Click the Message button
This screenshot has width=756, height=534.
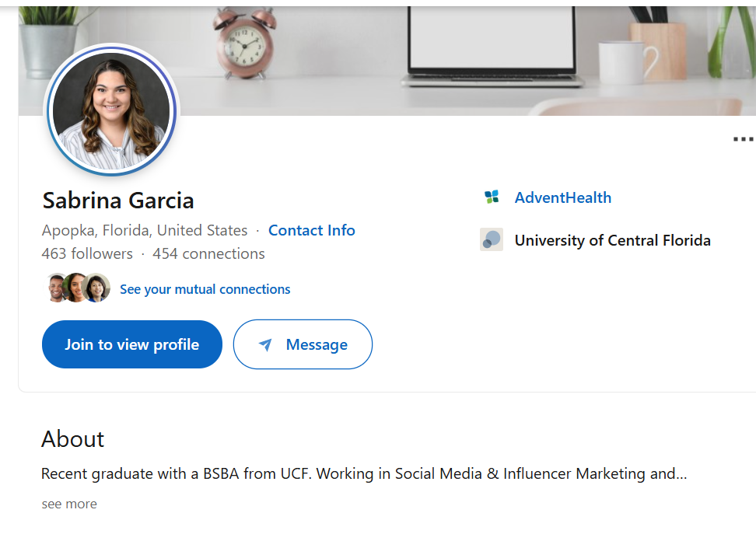point(303,344)
